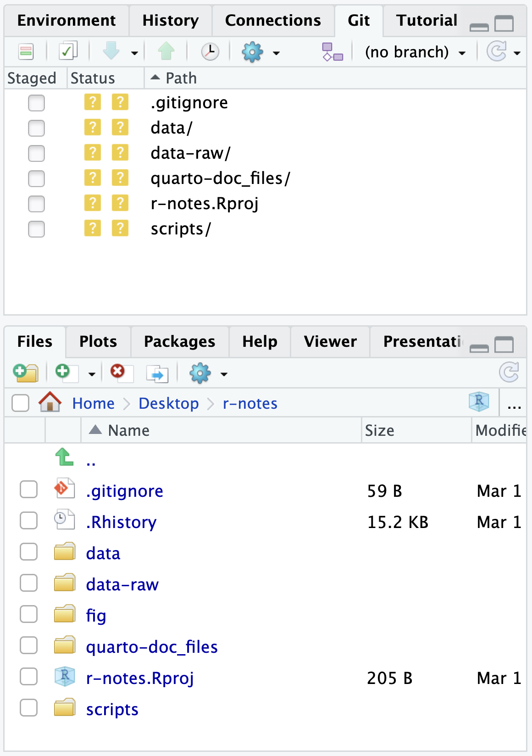532x756 pixels.
Task: Refresh the Git pane
Action: pyautogui.click(x=497, y=51)
